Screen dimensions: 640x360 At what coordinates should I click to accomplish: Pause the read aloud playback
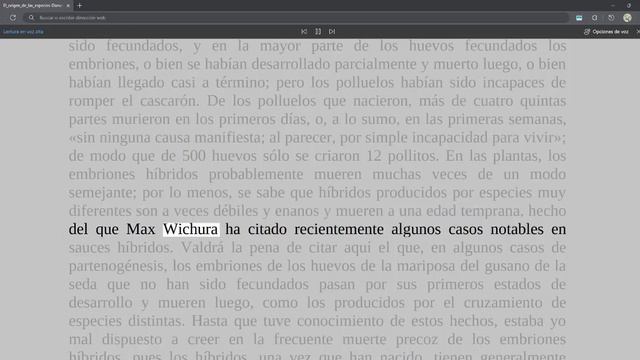318,31
